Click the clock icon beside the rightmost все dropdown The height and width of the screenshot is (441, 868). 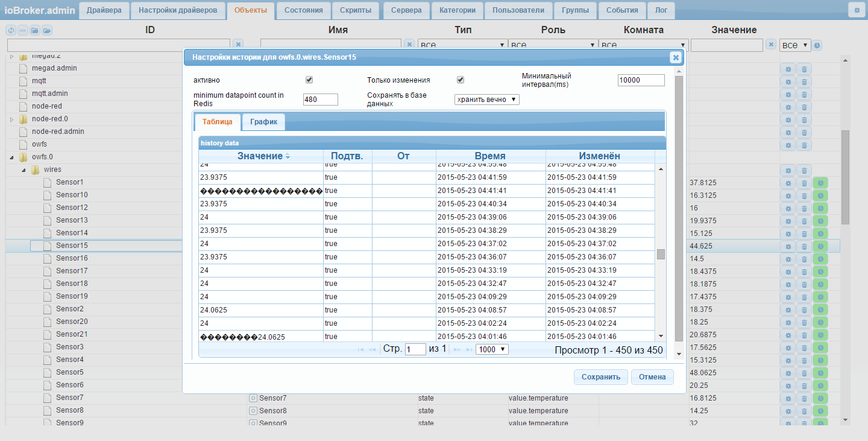tap(817, 45)
